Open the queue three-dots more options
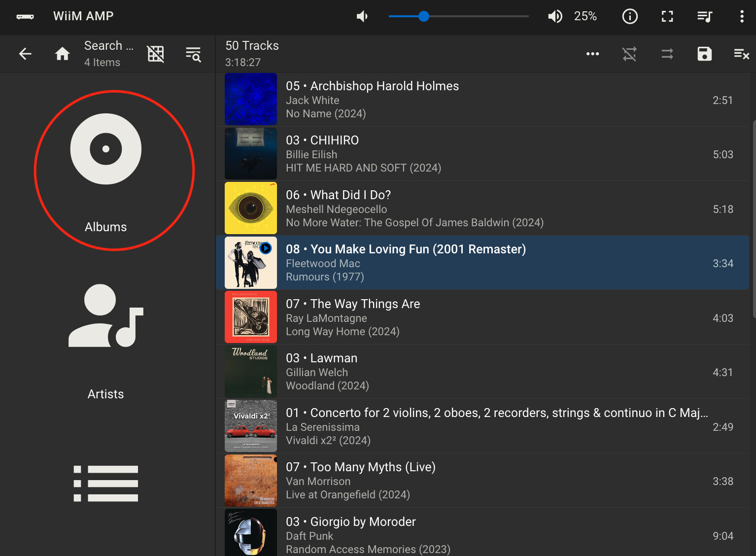The width and height of the screenshot is (756, 556). pos(592,54)
